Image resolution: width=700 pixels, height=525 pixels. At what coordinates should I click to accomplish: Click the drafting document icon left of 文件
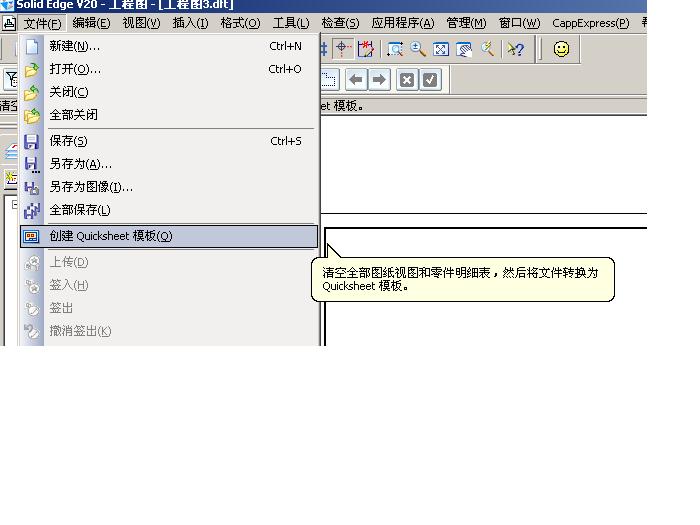pyautogui.click(x=9, y=23)
